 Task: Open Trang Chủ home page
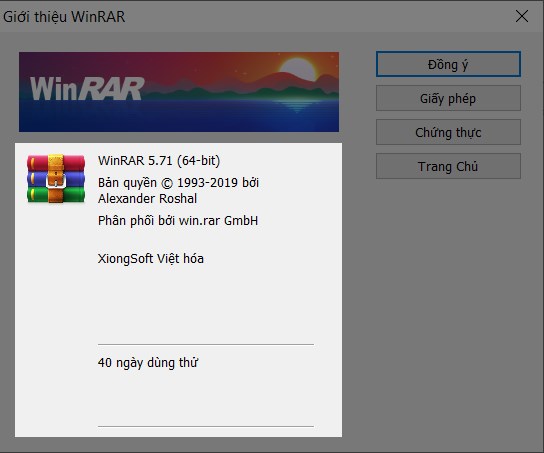(448, 166)
